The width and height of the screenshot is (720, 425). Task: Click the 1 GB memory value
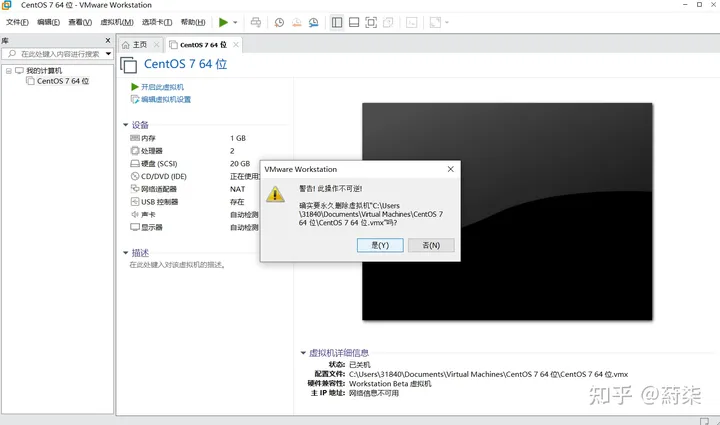pyautogui.click(x=238, y=138)
